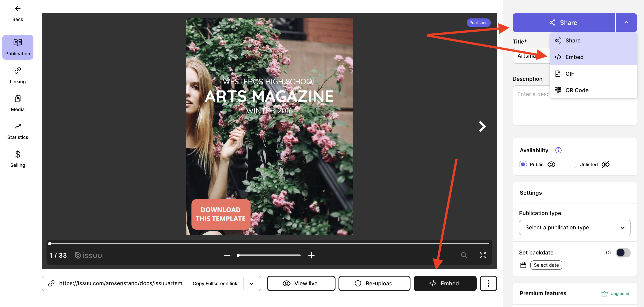
Task: Select QR Code from the Share menu
Action: [x=577, y=90]
